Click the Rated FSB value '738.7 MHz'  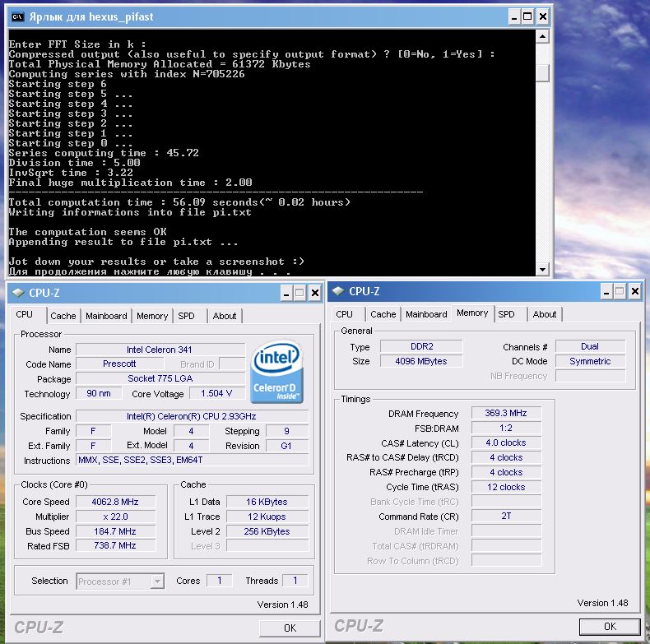(x=115, y=545)
